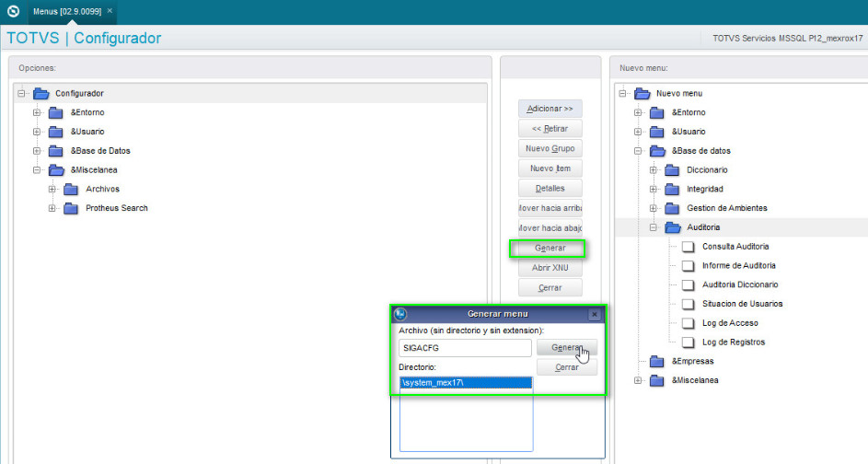This screenshot has width=868, height=464.
Task: Click Generar inside the Generar menu dialog
Action: [x=567, y=348]
